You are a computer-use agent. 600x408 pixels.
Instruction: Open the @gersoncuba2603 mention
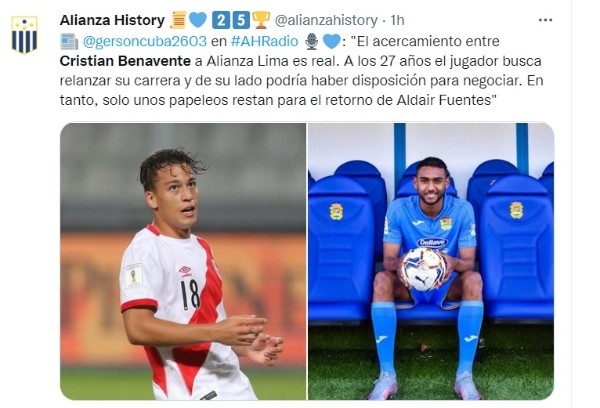click(x=145, y=41)
